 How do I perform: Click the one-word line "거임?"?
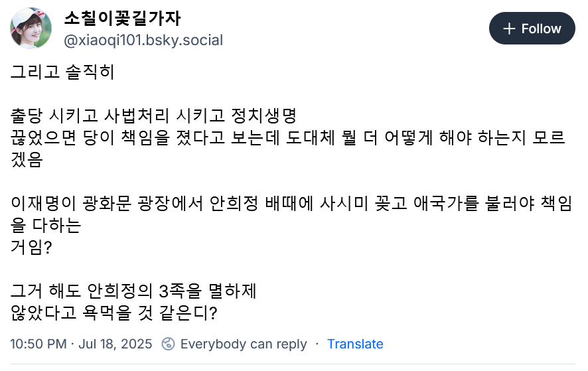(x=31, y=247)
